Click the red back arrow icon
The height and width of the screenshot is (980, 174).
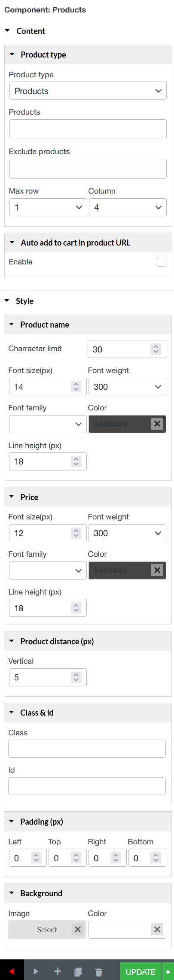click(x=12, y=971)
